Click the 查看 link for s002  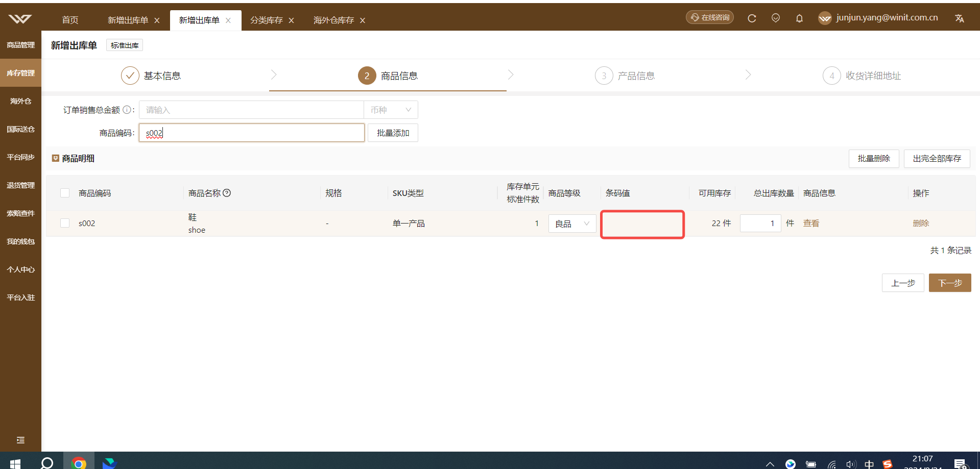click(x=811, y=223)
